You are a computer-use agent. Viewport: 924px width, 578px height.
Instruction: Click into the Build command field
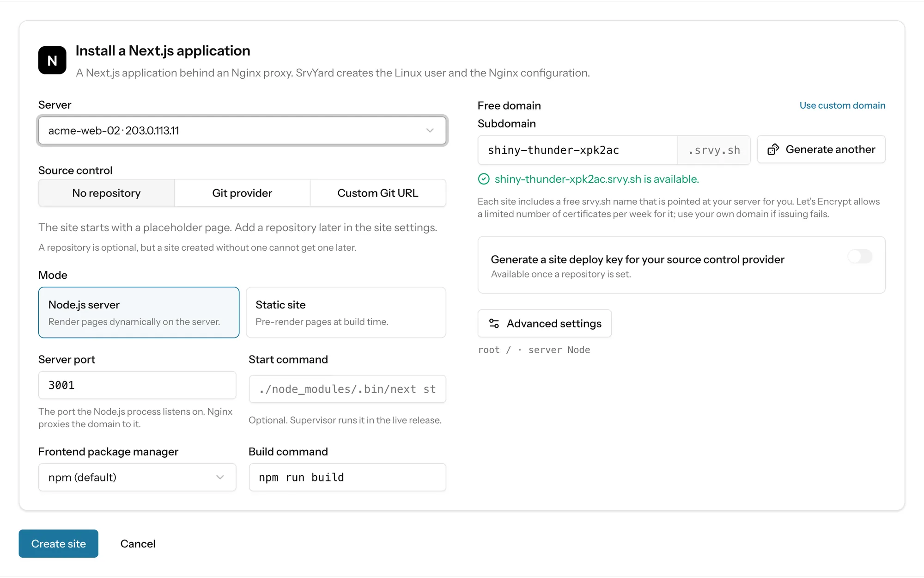(347, 477)
